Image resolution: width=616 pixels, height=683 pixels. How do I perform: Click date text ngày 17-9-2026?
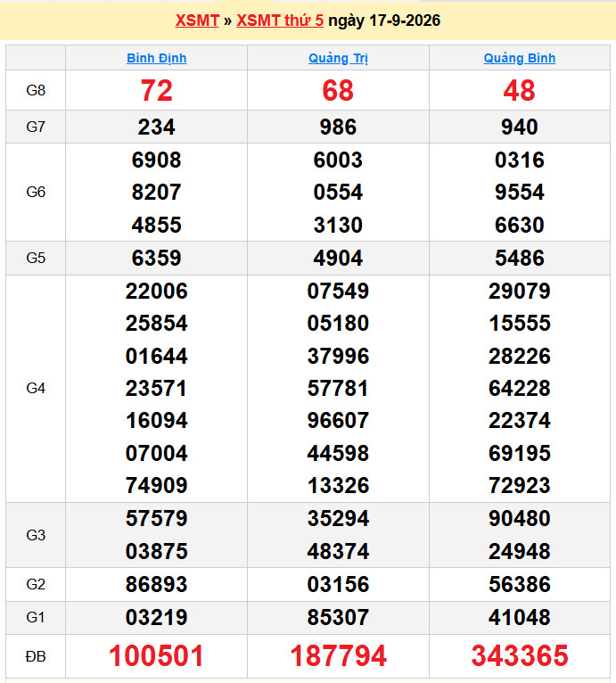point(384,21)
